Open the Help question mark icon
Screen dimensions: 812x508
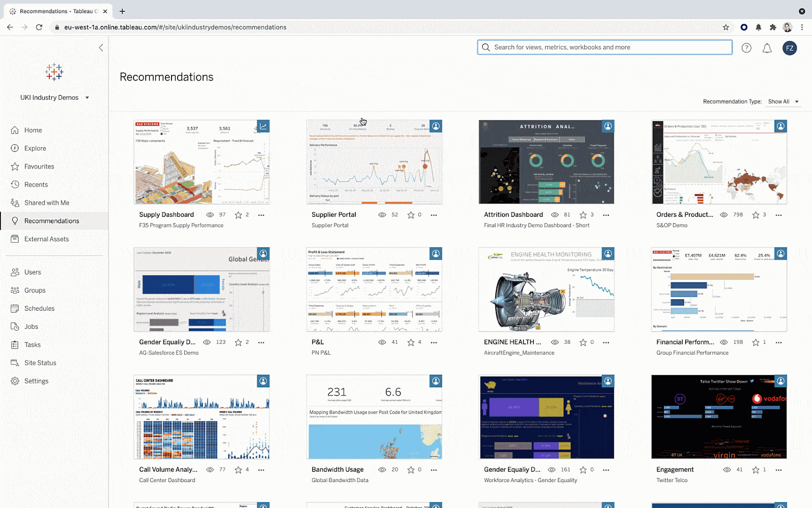[747, 48]
